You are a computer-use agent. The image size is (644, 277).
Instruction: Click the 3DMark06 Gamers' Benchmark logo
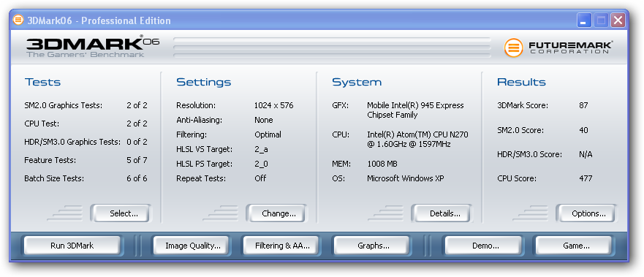pyautogui.click(x=92, y=46)
